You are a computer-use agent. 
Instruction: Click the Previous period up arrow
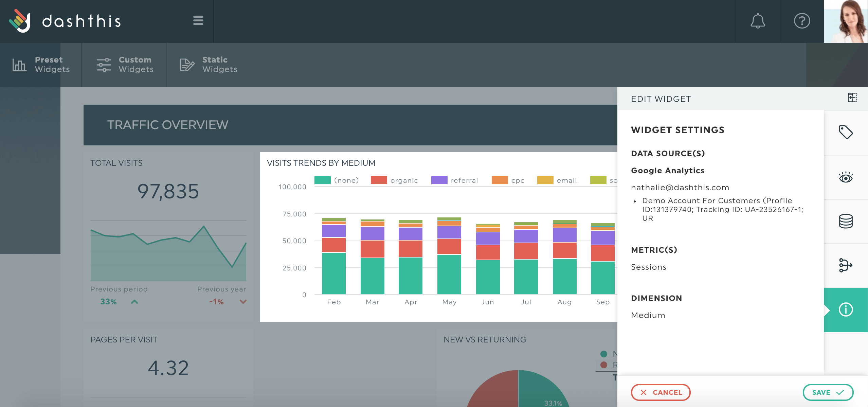(x=134, y=302)
